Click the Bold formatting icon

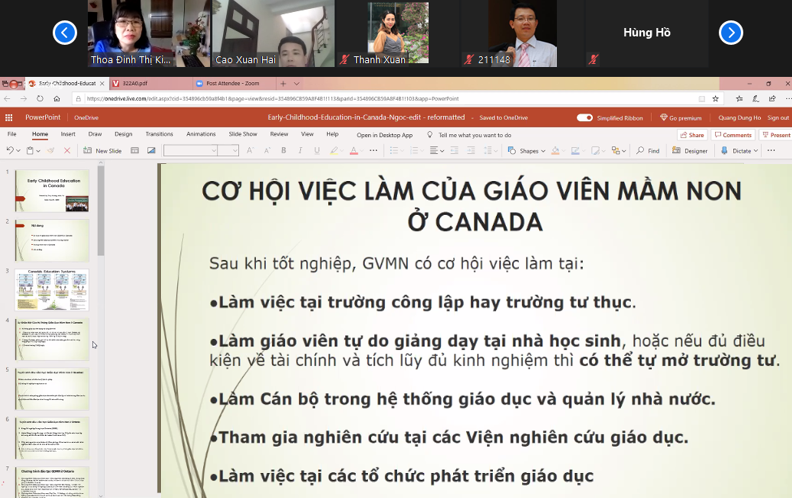point(284,151)
